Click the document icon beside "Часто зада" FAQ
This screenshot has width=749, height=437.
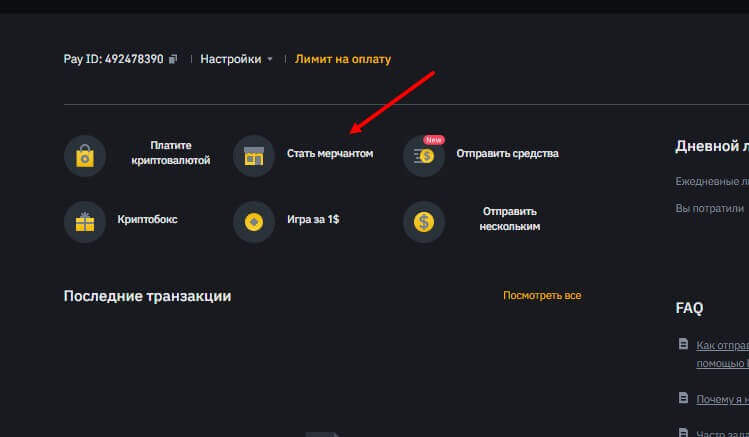point(683,432)
